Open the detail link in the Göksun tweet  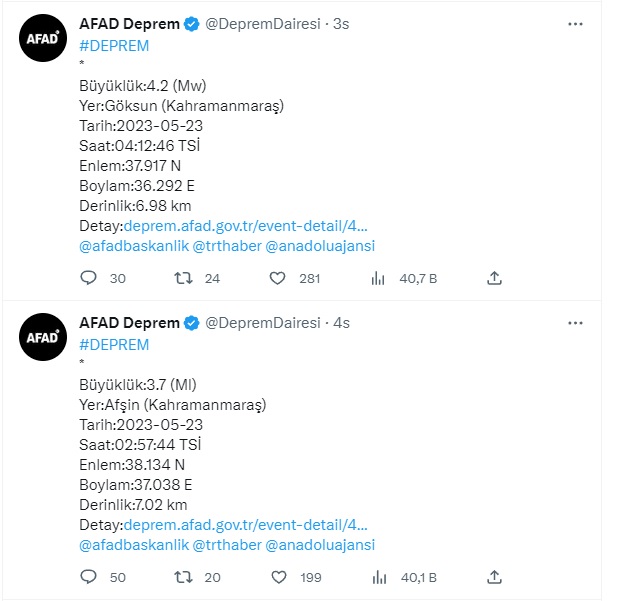point(245,226)
